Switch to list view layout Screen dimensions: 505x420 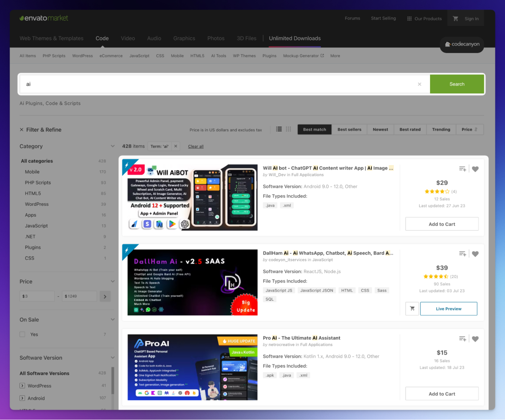pyautogui.click(x=279, y=129)
